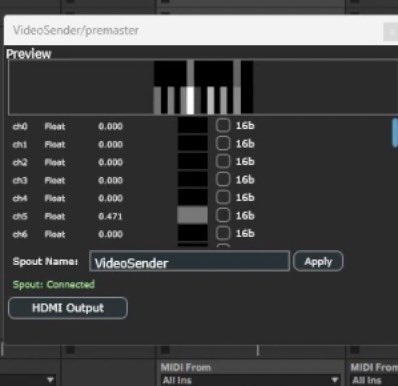Click the Apply button next to Spout Name
The width and height of the screenshot is (398, 386).
point(318,261)
